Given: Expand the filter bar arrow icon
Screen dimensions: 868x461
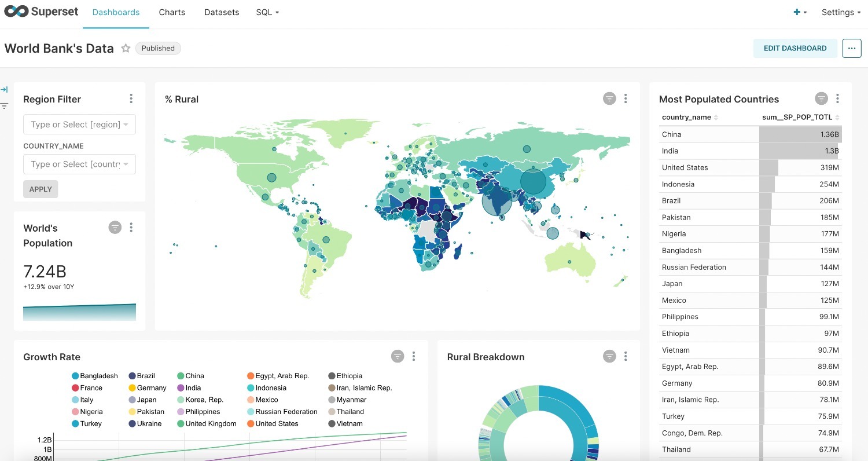Looking at the screenshot, I should click(x=4, y=89).
